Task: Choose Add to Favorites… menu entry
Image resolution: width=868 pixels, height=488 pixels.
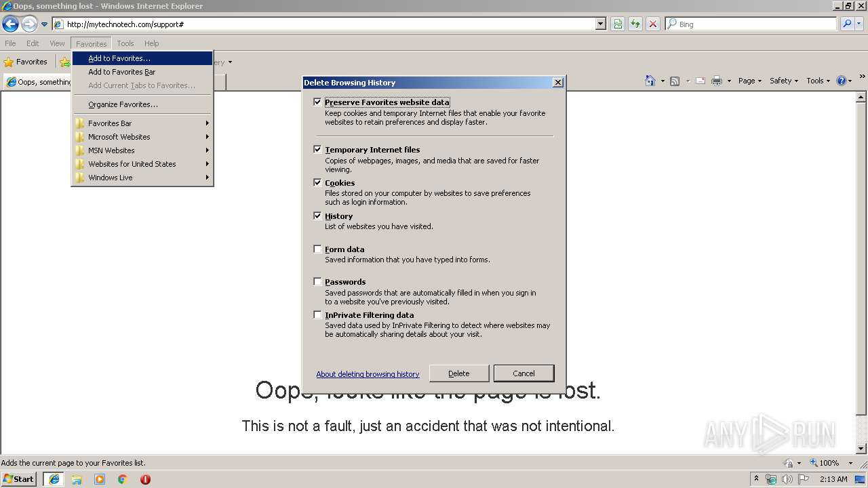Action: (x=142, y=58)
